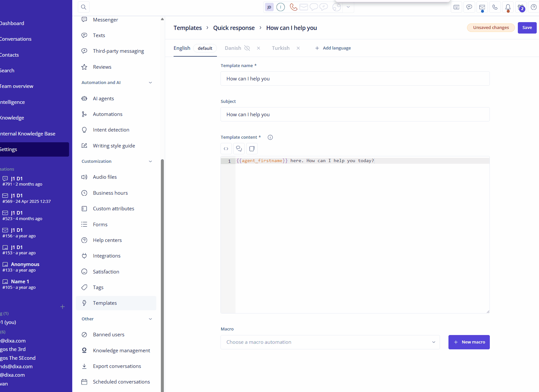Collapse the Automation and AI section

click(150, 83)
